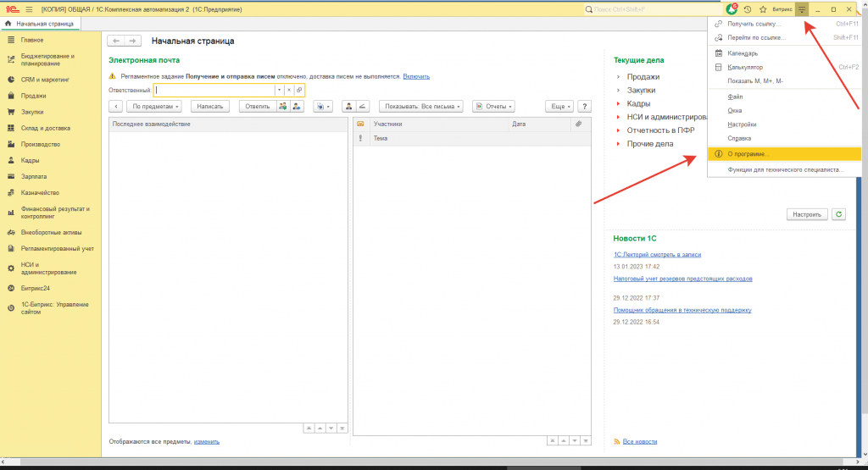This screenshot has height=470, width=868.
Task: Choose Калькулятор from the menu
Action: point(746,67)
